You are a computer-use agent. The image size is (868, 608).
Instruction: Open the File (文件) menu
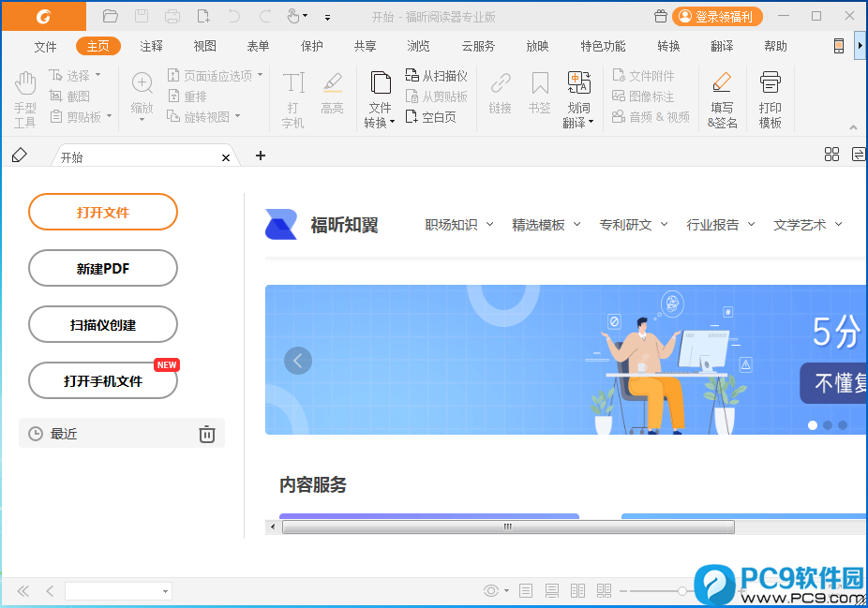(x=45, y=47)
